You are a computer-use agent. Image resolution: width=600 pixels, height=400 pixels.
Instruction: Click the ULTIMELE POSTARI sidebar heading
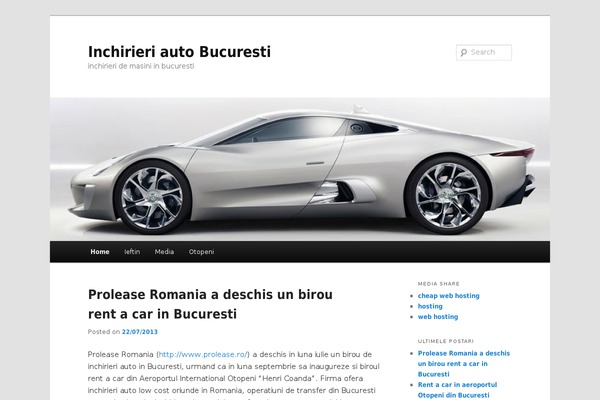coord(445,341)
